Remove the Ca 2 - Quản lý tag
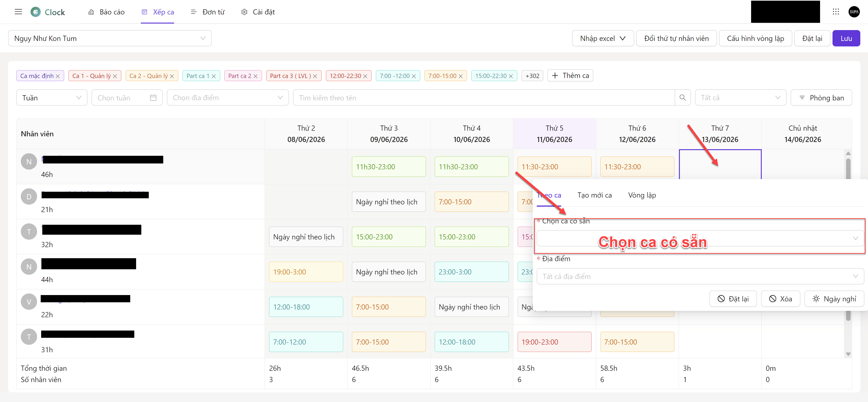 (x=172, y=76)
